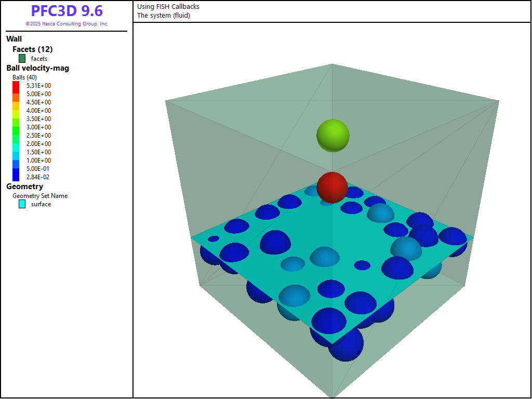Screen dimensions: 532x399
Task: Select The system (fluid) subtitle text
Action: pos(164,16)
